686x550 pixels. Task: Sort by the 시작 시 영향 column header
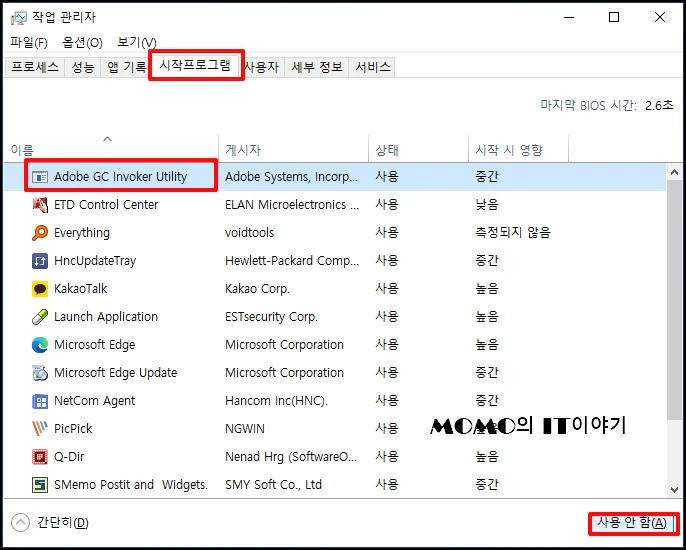[x=518, y=150]
